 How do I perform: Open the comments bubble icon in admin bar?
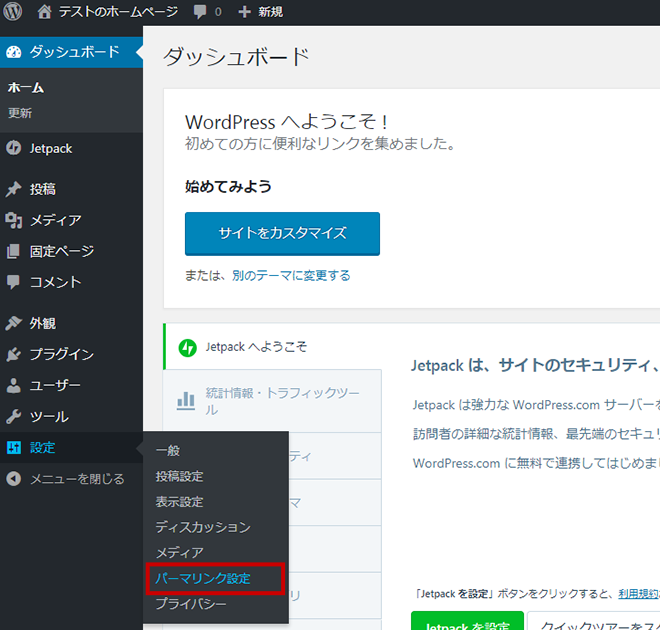(x=200, y=12)
